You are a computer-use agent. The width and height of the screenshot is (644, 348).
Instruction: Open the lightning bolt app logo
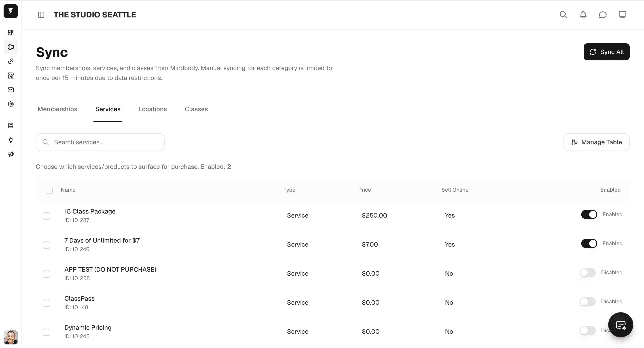11,11
